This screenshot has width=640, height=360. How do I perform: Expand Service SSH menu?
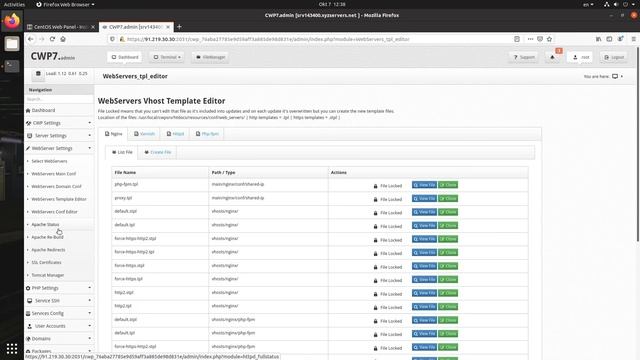coord(59,300)
